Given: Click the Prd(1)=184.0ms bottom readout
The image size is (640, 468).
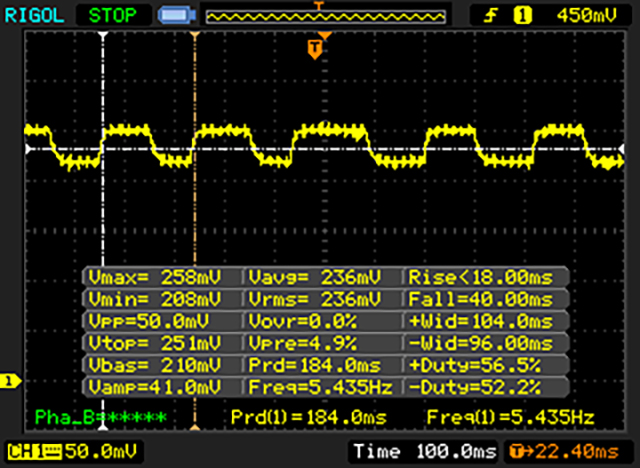Looking at the screenshot, I should tap(309, 417).
